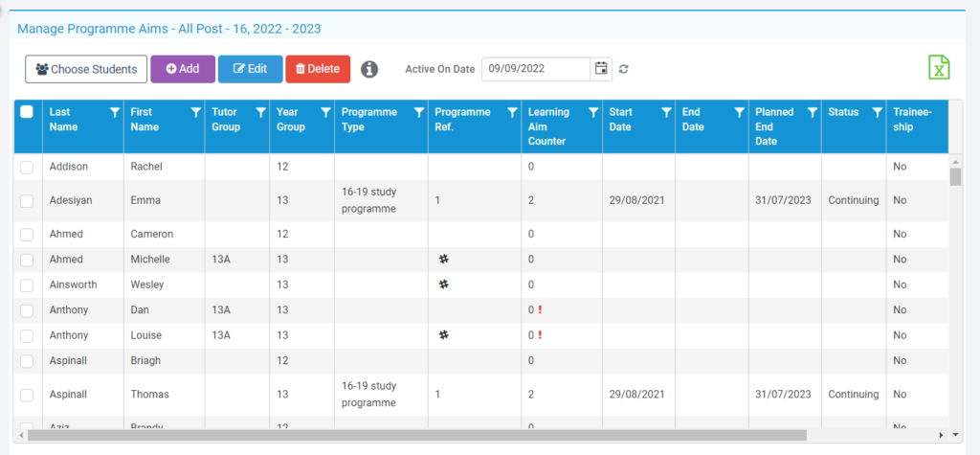Screen dimensions: 980x455
Task: Filter the Programme Type column
Action: pos(419,113)
